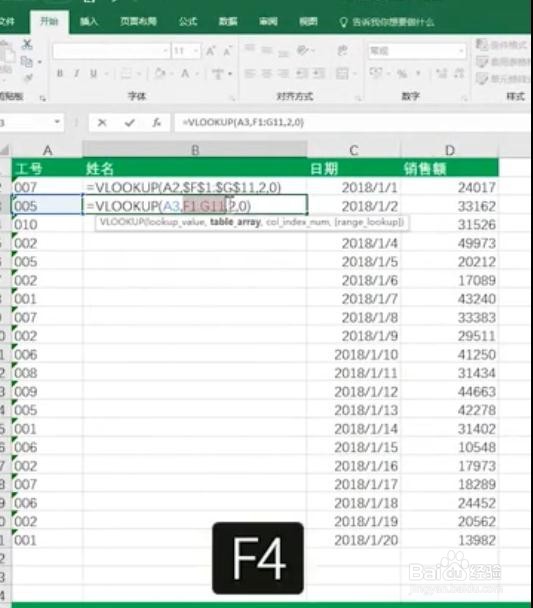This screenshot has height=608, width=533.
Task: Open the 文件 tab
Action: pos(7,21)
